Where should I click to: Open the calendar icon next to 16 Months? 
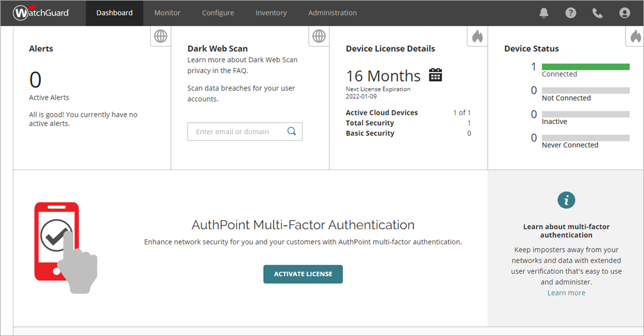tap(435, 74)
